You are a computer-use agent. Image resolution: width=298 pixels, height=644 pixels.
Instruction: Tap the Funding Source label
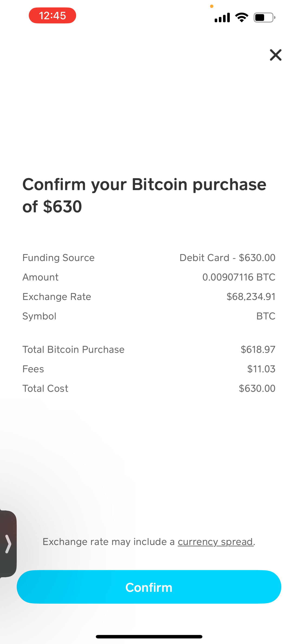(x=58, y=258)
